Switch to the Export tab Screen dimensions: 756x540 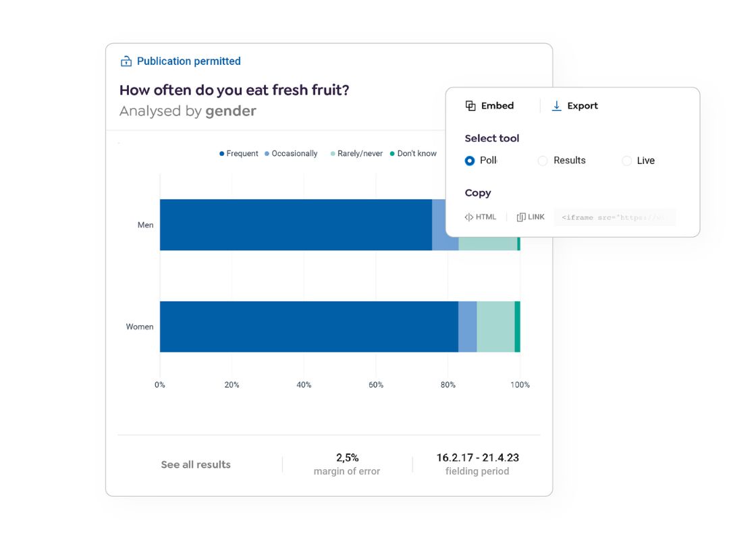pyautogui.click(x=582, y=106)
